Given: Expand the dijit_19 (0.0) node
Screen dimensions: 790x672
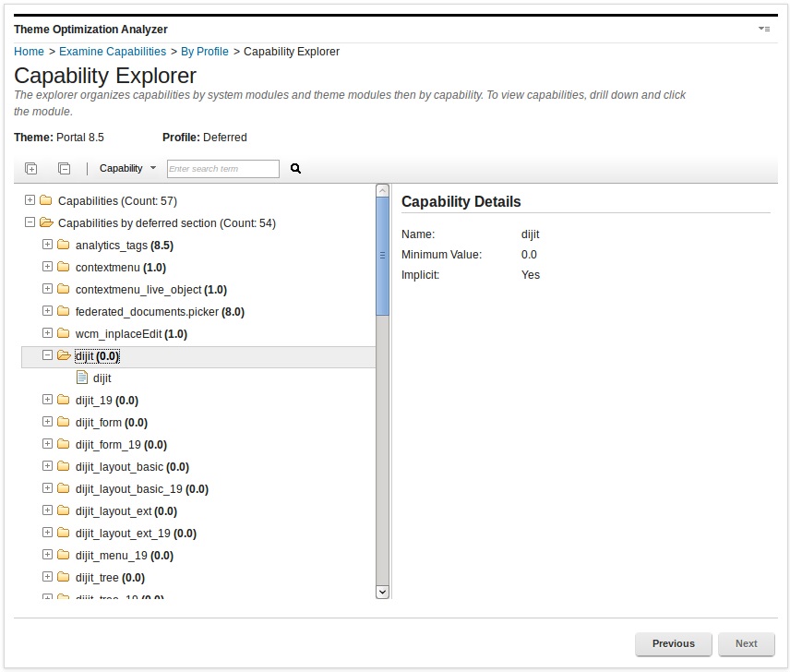Looking at the screenshot, I should point(47,400).
